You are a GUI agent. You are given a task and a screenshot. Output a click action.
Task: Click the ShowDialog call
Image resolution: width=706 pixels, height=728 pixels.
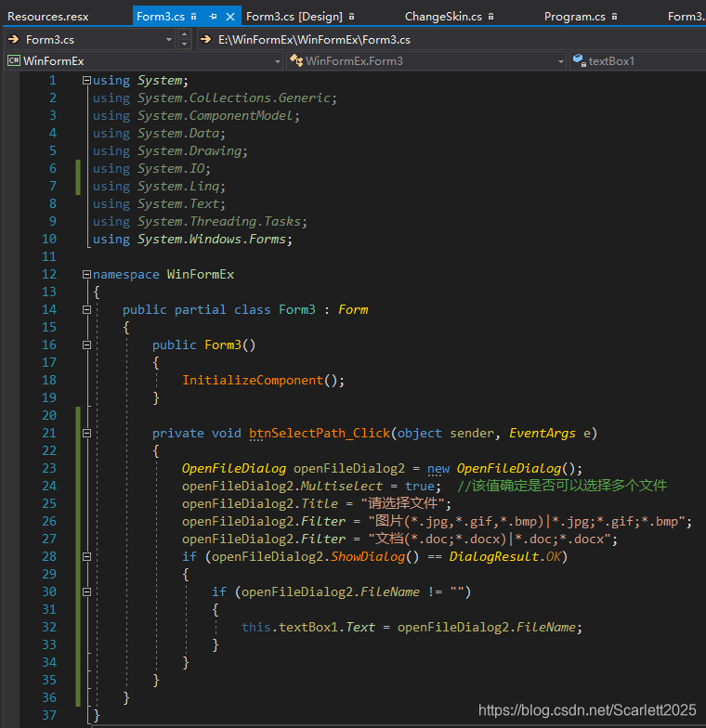368,557
